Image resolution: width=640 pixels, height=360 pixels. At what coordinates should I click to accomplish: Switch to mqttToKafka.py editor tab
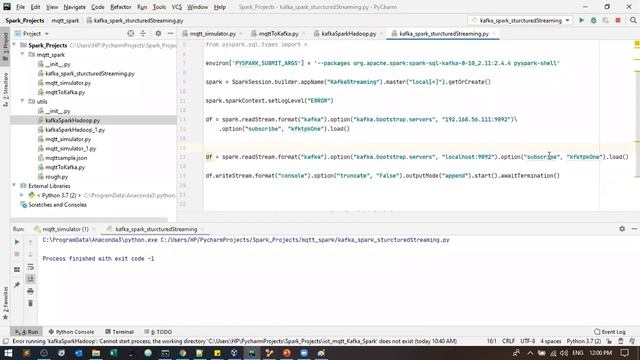pos(278,34)
